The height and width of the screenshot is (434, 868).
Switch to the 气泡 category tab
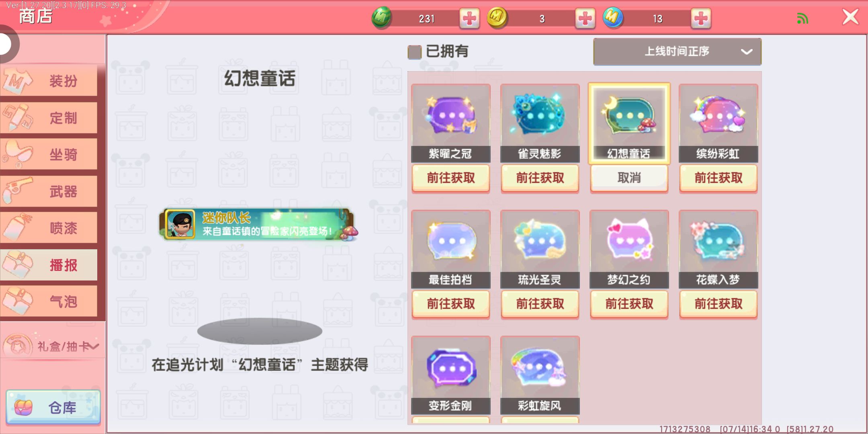tap(49, 301)
